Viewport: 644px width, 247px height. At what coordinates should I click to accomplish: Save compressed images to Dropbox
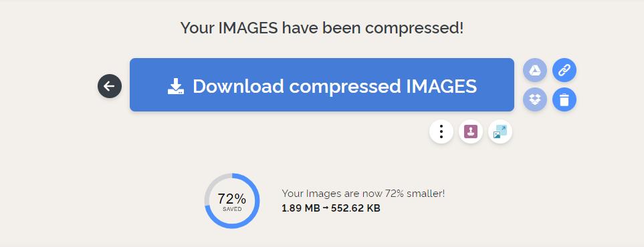tap(535, 99)
